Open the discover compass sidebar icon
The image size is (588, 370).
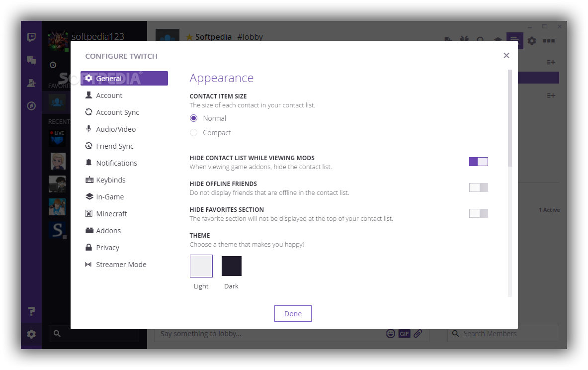point(31,106)
